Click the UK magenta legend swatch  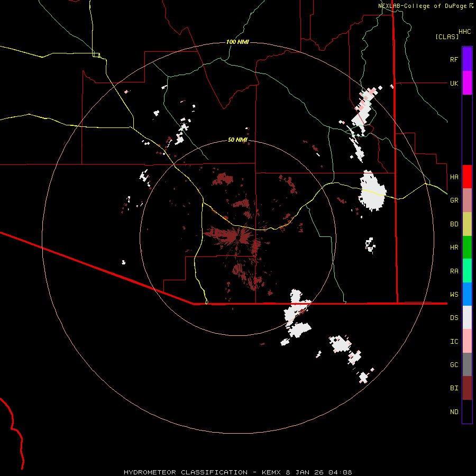(x=467, y=83)
